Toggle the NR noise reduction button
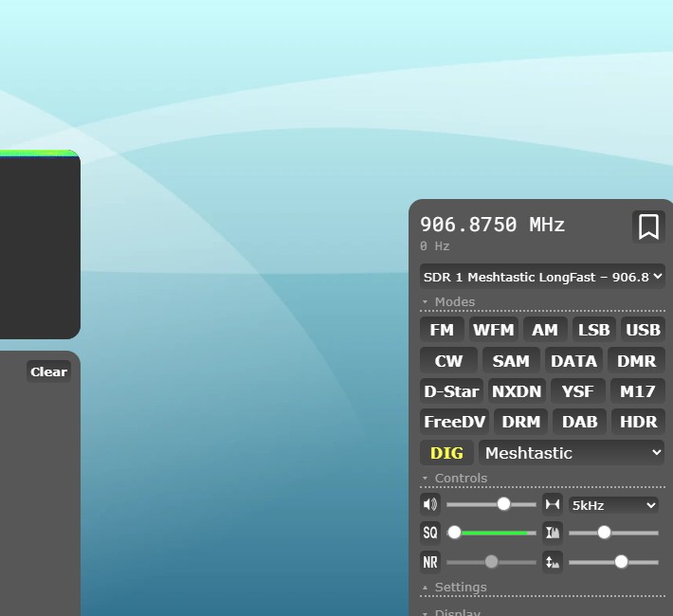Viewport: 673px width, 616px height. 430,562
